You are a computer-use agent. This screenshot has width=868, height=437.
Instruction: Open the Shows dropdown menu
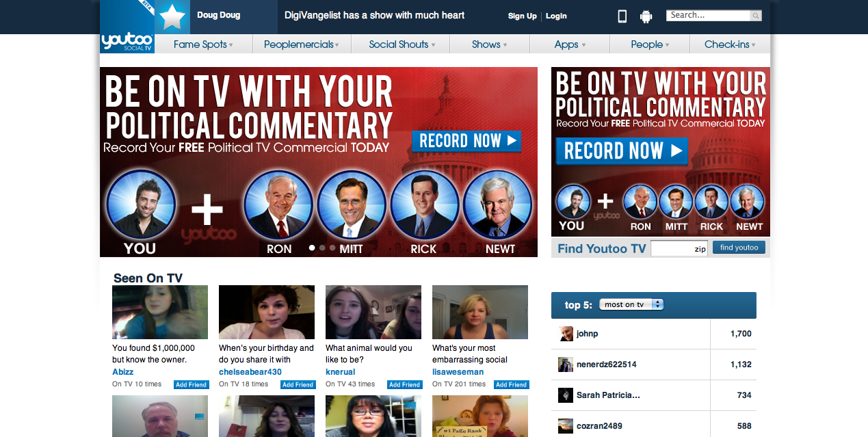click(490, 44)
